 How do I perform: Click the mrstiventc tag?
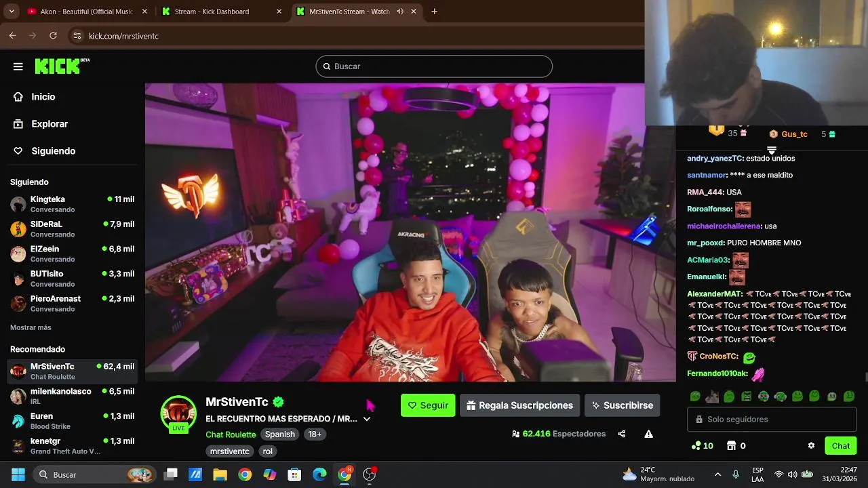pos(230,451)
